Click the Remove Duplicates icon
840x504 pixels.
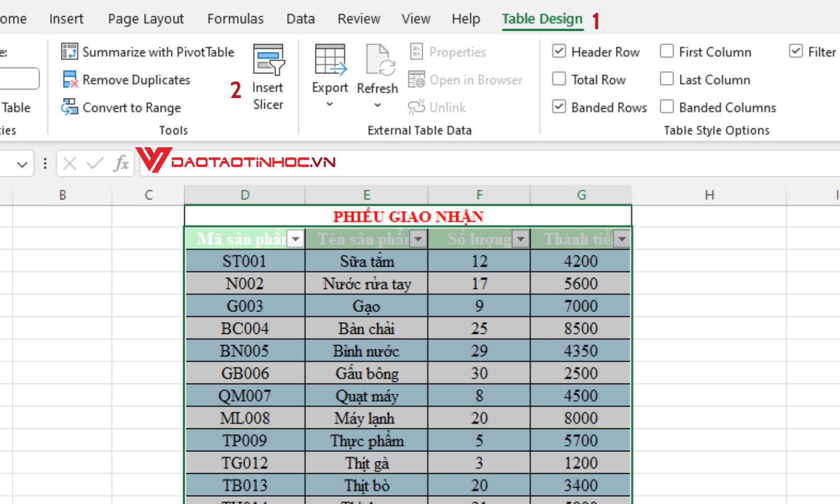[69, 80]
